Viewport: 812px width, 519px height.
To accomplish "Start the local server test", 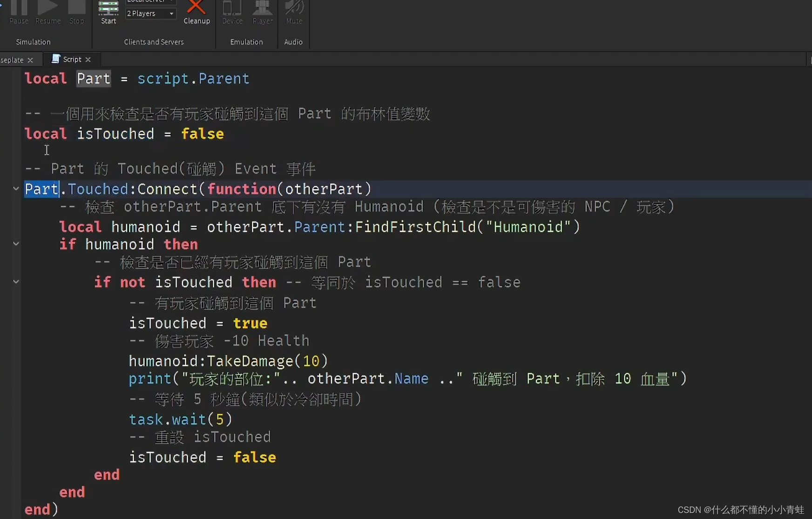I will (108, 12).
